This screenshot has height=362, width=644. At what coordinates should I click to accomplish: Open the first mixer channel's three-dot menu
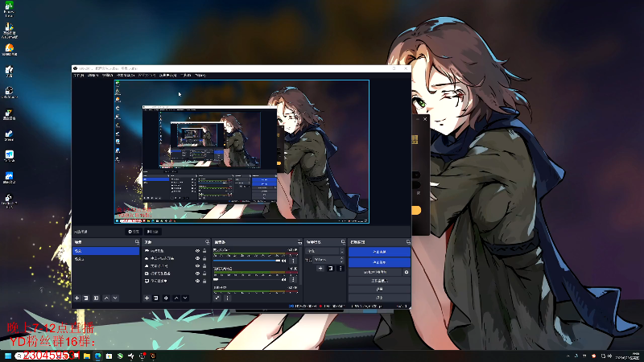click(x=293, y=261)
